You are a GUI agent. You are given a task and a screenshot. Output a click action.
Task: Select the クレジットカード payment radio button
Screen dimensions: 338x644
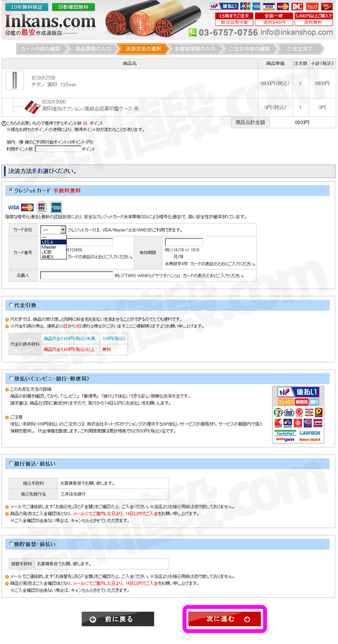11,190
